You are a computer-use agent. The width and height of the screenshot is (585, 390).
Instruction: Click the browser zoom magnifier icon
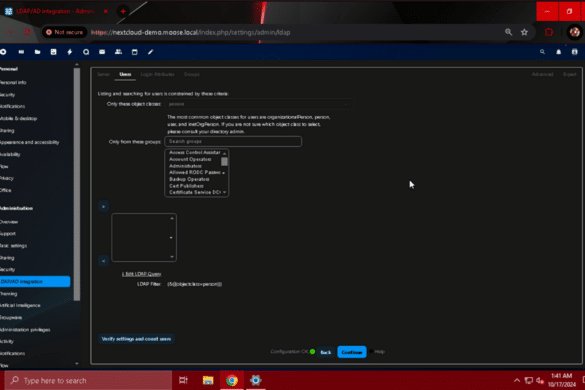coord(508,32)
